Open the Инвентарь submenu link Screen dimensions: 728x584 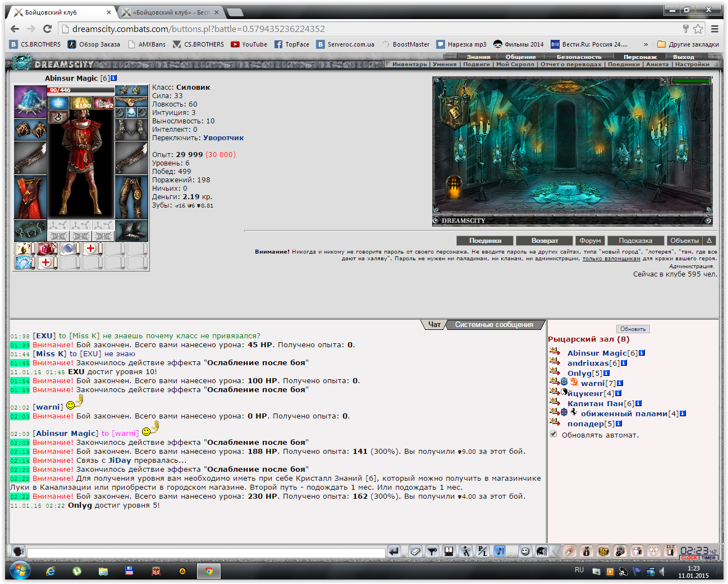pyautogui.click(x=409, y=64)
